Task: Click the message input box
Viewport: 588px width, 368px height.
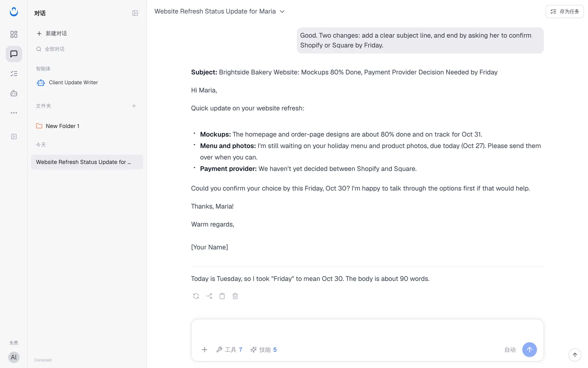Action: [367, 331]
